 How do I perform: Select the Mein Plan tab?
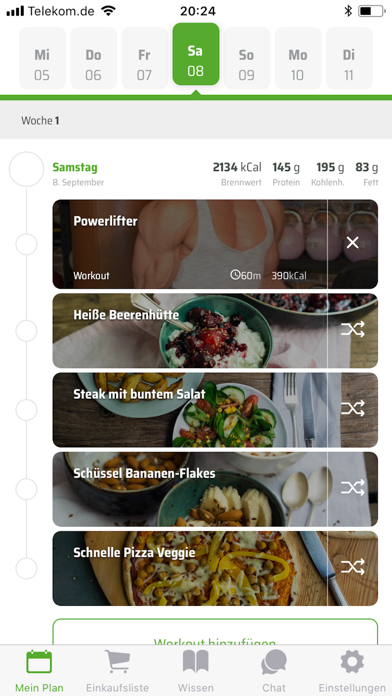click(39, 671)
